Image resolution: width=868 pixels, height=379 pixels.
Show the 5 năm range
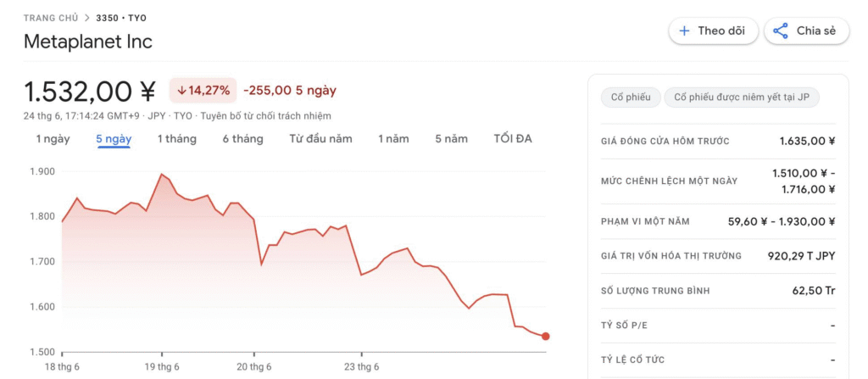click(x=451, y=139)
